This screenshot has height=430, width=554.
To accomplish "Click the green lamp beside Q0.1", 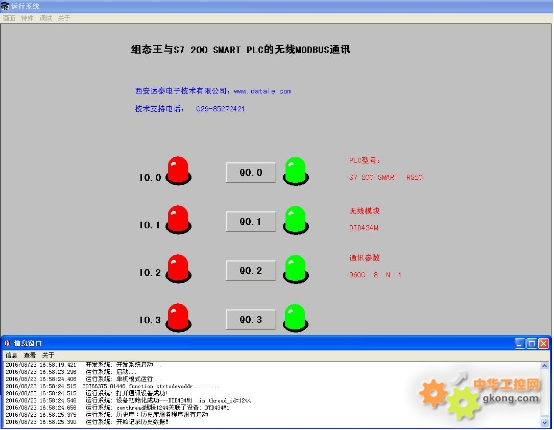I will tap(296, 220).
